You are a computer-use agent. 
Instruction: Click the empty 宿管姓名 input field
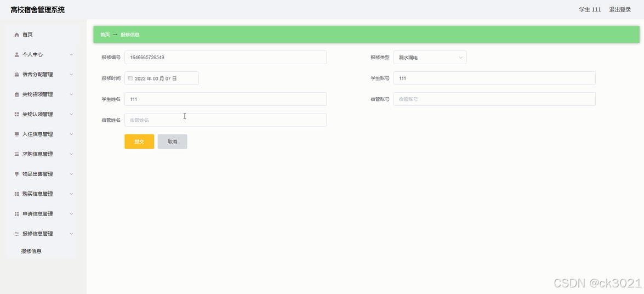[x=225, y=120]
